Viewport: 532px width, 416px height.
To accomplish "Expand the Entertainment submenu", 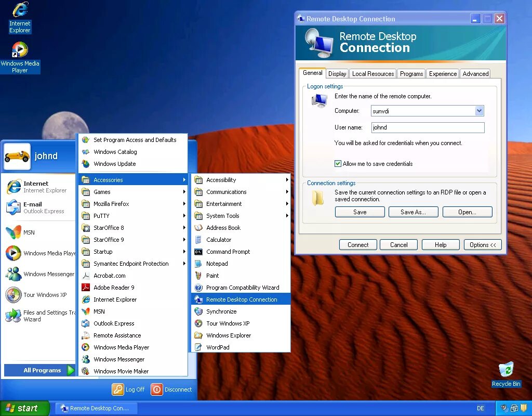I will pyautogui.click(x=241, y=204).
